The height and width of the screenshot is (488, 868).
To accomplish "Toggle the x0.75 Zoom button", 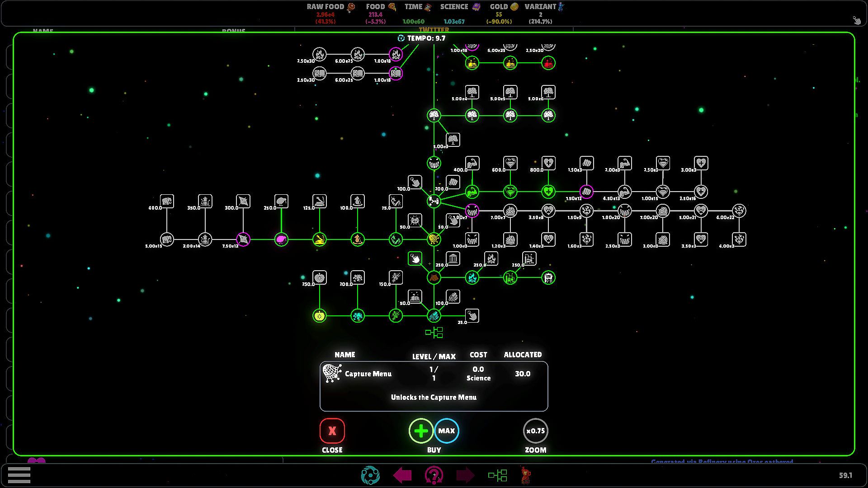I will tap(535, 431).
